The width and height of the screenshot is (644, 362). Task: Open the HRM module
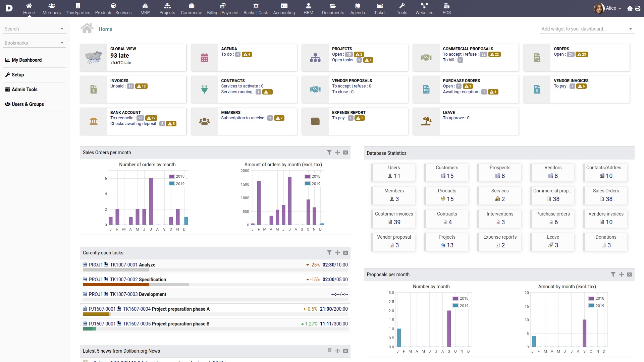(x=309, y=8)
